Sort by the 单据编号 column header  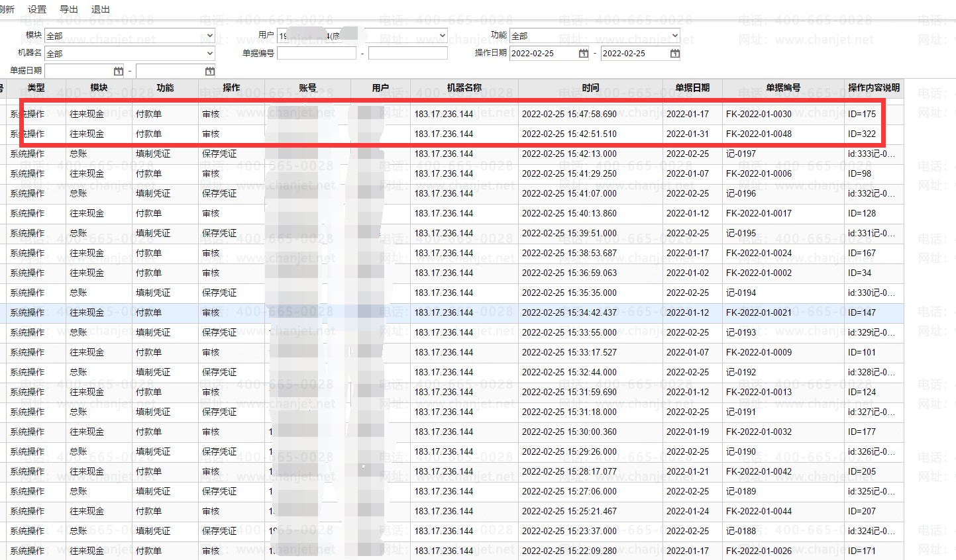(x=782, y=88)
